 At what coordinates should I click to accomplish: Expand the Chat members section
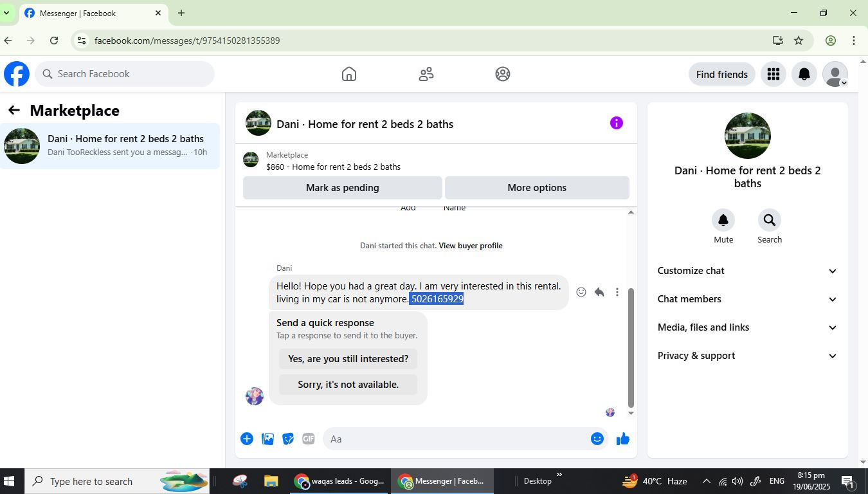747,299
